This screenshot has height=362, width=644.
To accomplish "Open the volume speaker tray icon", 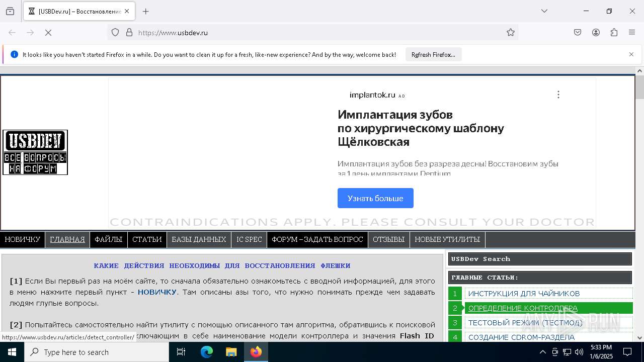I will click(579, 352).
